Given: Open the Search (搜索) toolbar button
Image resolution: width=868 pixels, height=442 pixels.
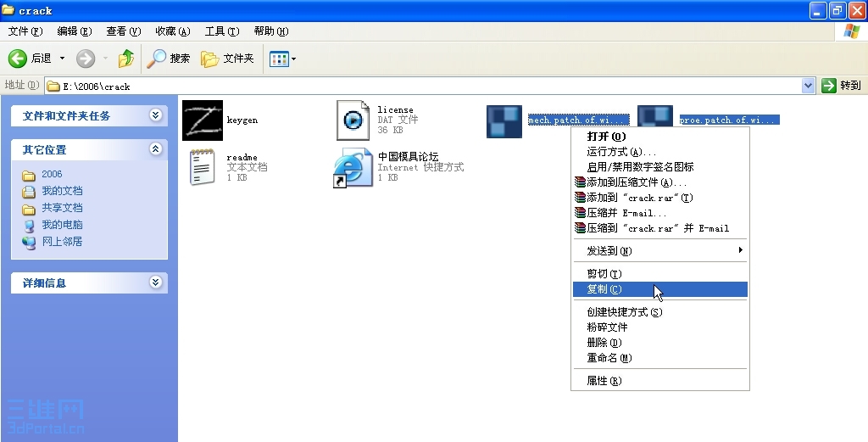Looking at the screenshot, I should pyautogui.click(x=169, y=59).
